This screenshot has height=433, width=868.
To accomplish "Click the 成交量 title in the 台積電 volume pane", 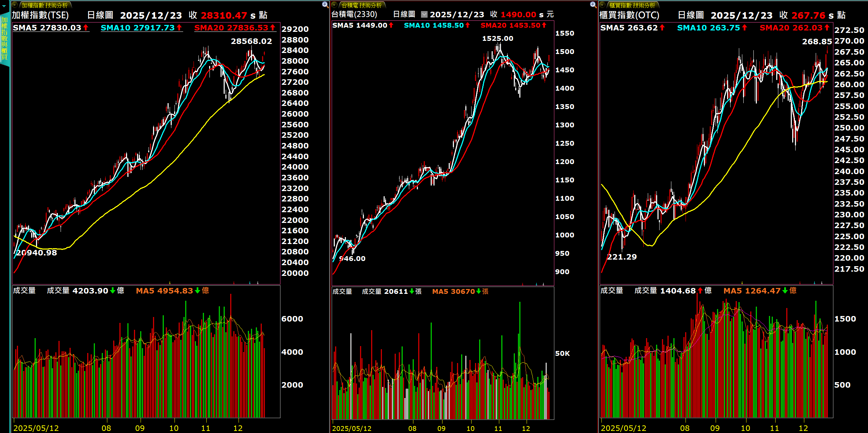I will (x=342, y=291).
